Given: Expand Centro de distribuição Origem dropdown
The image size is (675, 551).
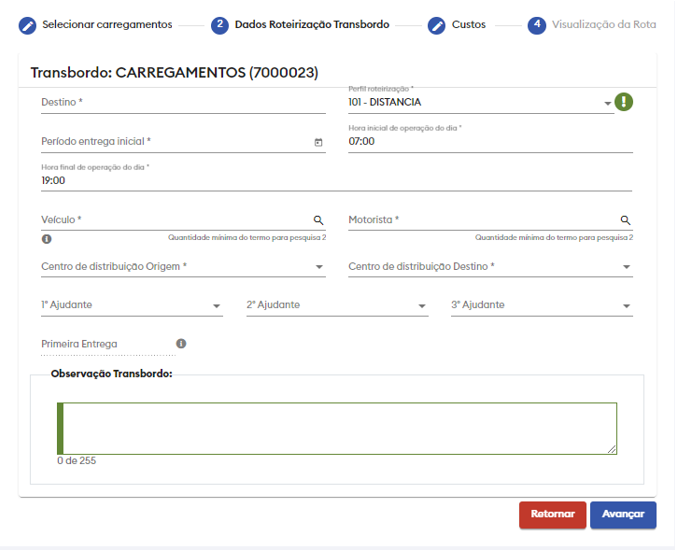Looking at the screenshot, I should (x=319, y=267).
